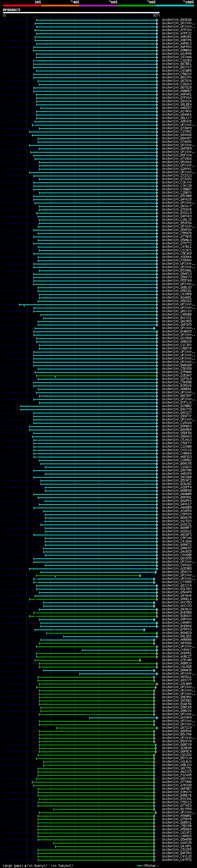Open the UniRef100_Q5DFD4 hit
This screenshot has height=868, width=197.
click(177, 433)
